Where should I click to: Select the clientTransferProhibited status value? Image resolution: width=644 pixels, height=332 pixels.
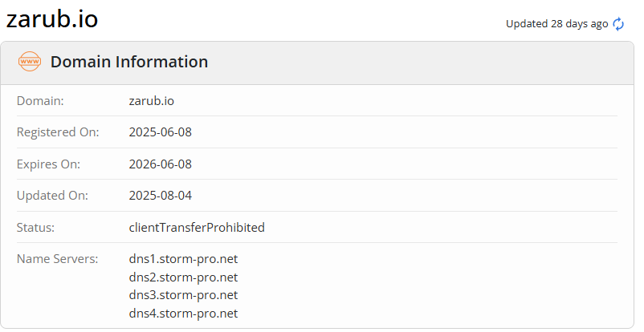point(197,228)
